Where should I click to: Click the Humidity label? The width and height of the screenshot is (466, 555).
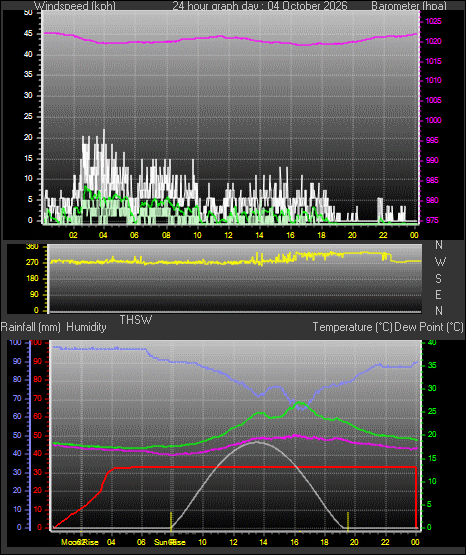point(86,327)
